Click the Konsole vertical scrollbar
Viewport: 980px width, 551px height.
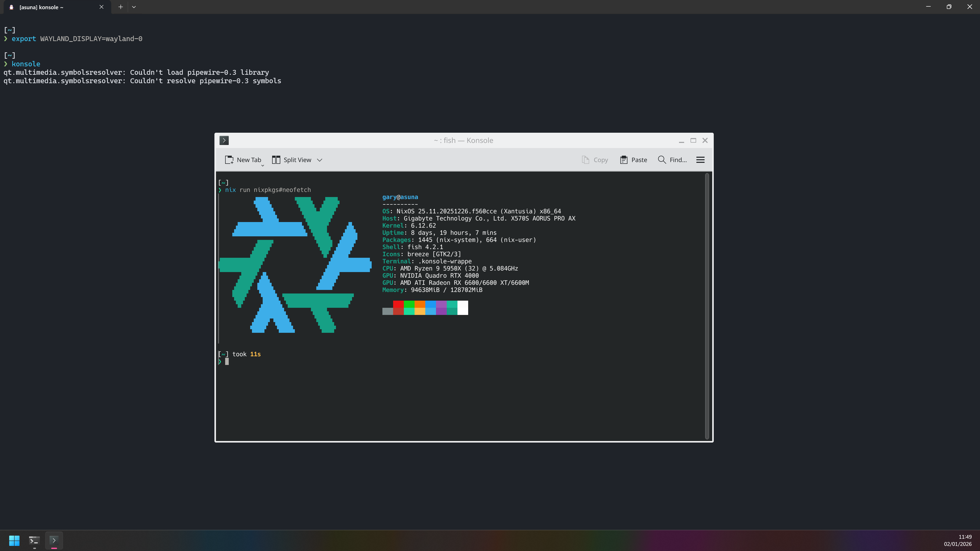(x=707, y=304)
